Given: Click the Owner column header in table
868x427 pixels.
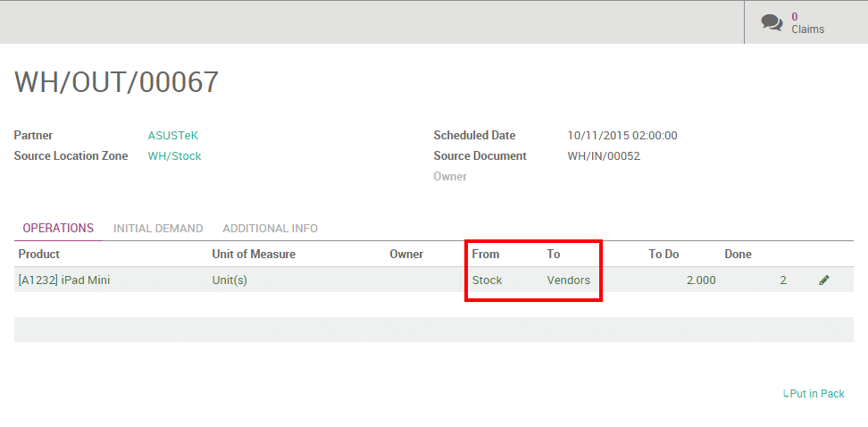Looking at the screenshot, I should pos(406,255).
